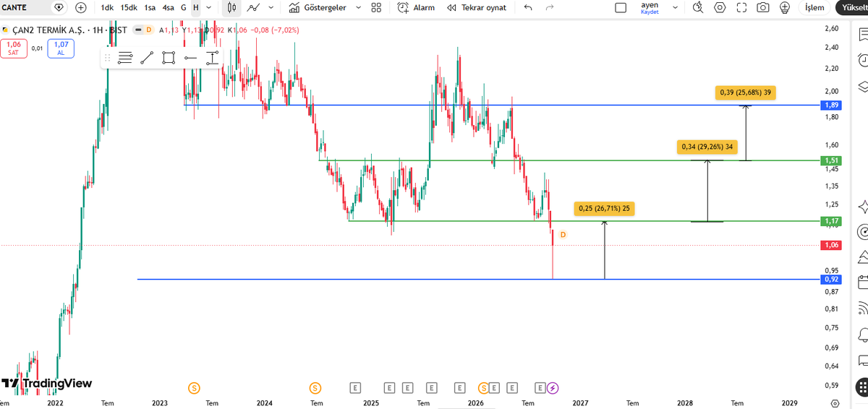Image resolution: width=868 pixels, height=409 pixels.
Task: Click the purple lightning event marker on timeline
Action: point(553,388)
